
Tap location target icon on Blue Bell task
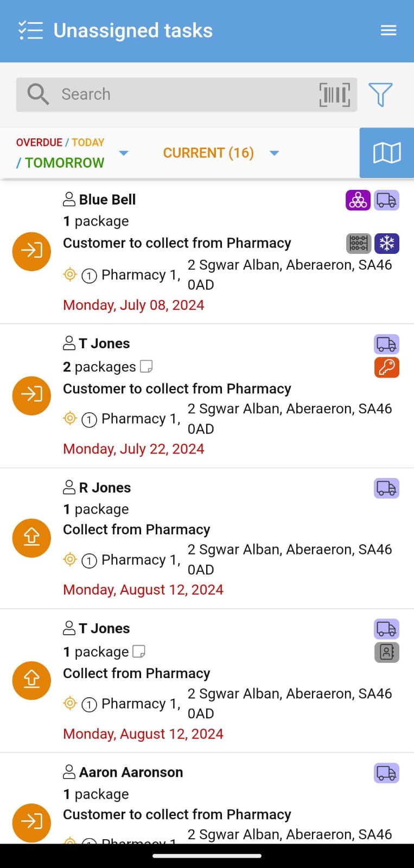click(70, 275)
